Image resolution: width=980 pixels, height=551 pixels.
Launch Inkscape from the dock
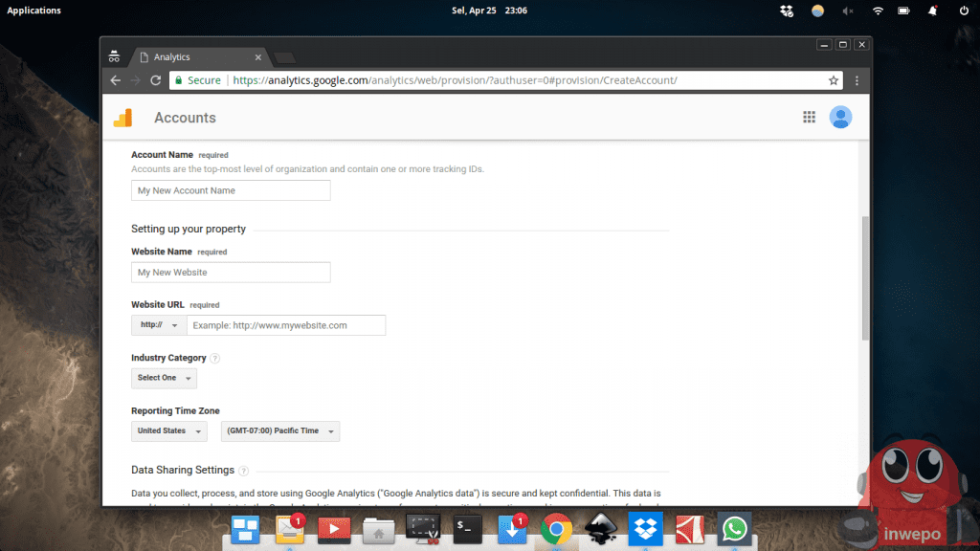pos(601,529)
